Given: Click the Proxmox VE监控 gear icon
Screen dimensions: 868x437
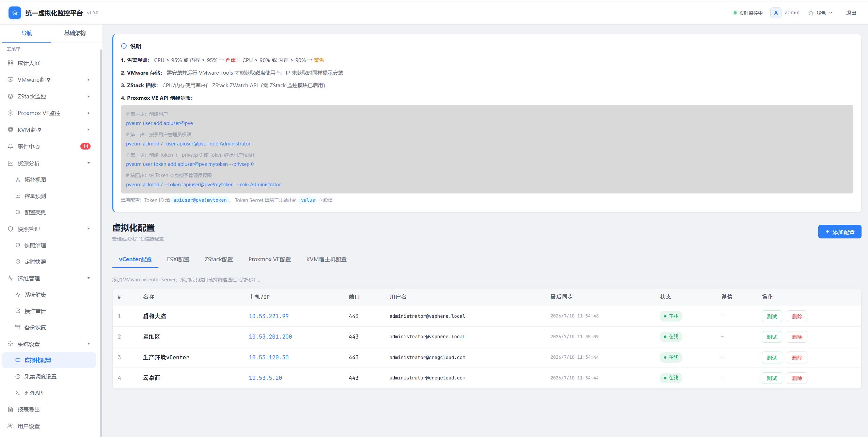Looking at the screenshot, I should tap(11, 113).
